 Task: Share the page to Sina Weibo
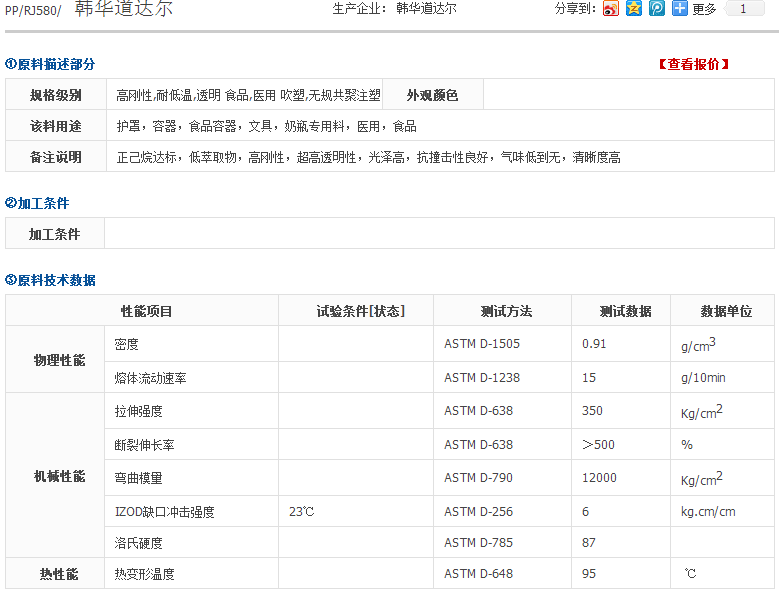611,9
